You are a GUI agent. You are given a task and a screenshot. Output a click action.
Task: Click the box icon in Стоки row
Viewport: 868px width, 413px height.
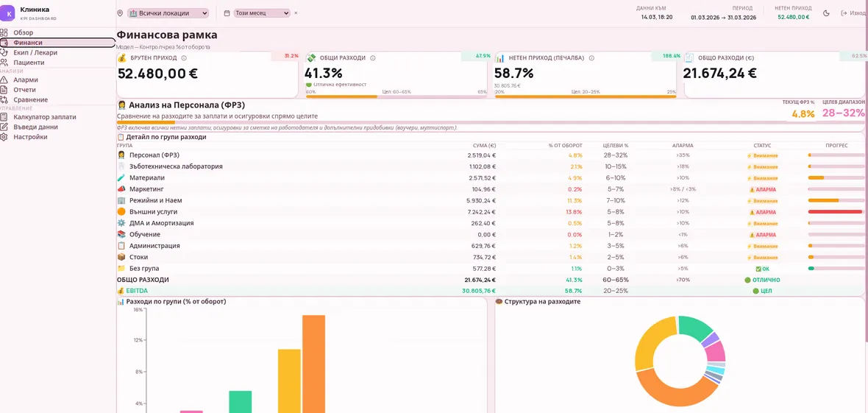[121, 257]
